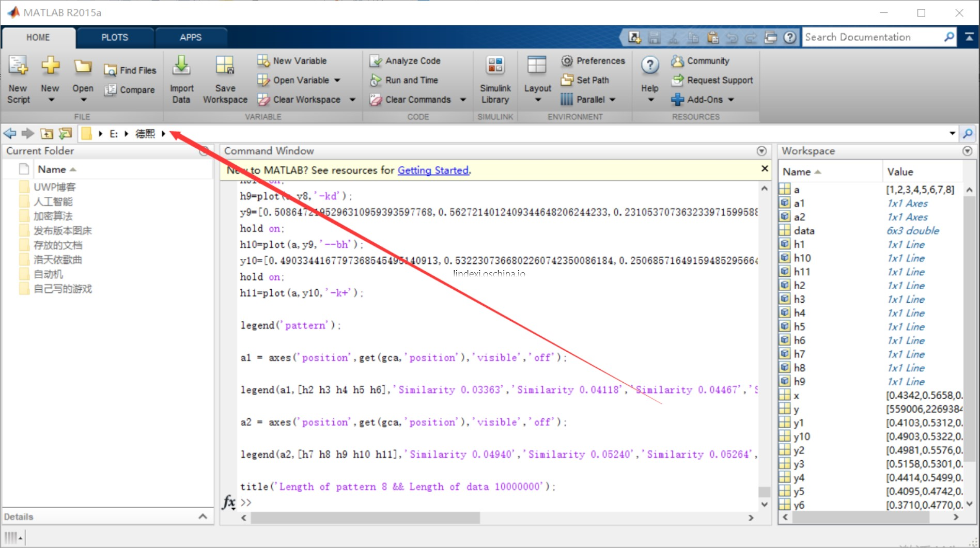Image resolution: width=980 pixels, height=548 pixels.
Task: Open the Simulink Library
Action: tap(495, 79)
